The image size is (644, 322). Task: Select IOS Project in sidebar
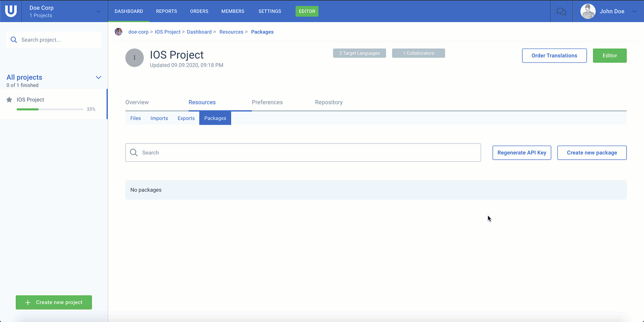pyautogui.click(x=53, y=104)
